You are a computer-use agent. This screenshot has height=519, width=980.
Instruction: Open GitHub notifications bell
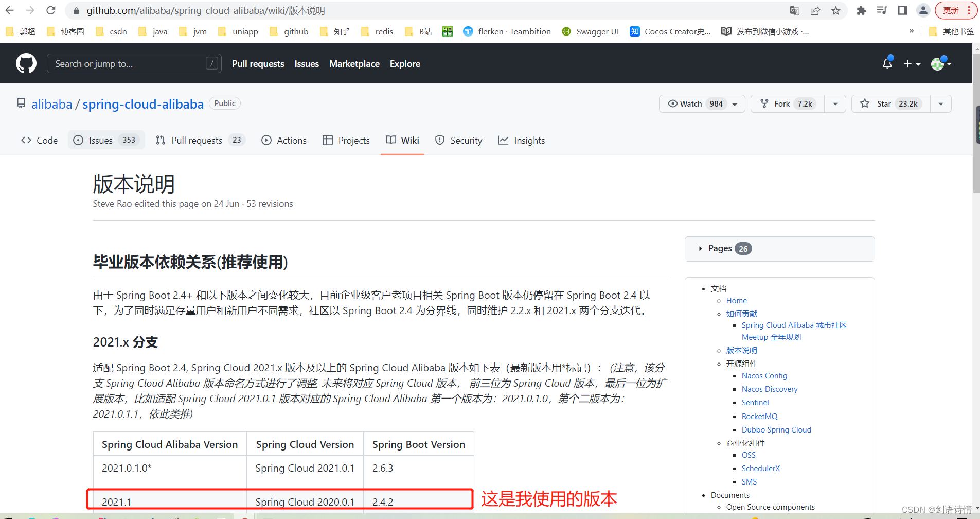tap(887, 63)
